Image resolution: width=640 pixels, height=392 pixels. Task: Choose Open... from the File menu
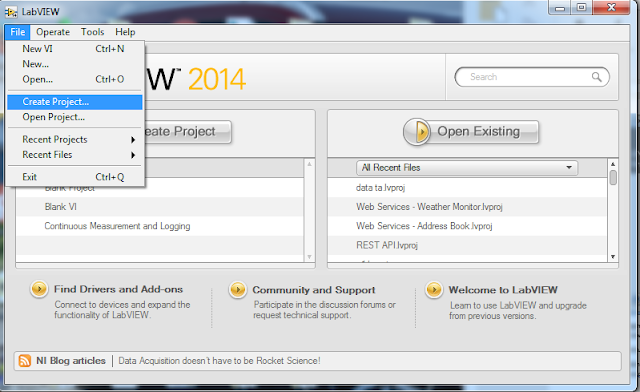click(x=74, y=79)
